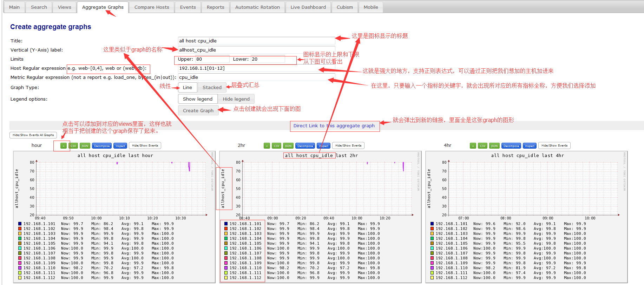Toggle Hide/Show Events for hour graph
644x285 pixels.
(x=145, y=145)
